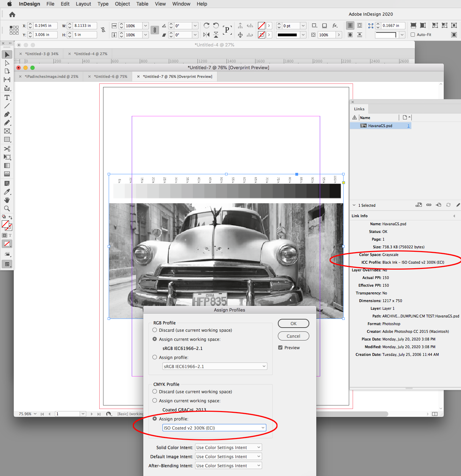
Task: Select the Type tool
Action: (7, 97)
